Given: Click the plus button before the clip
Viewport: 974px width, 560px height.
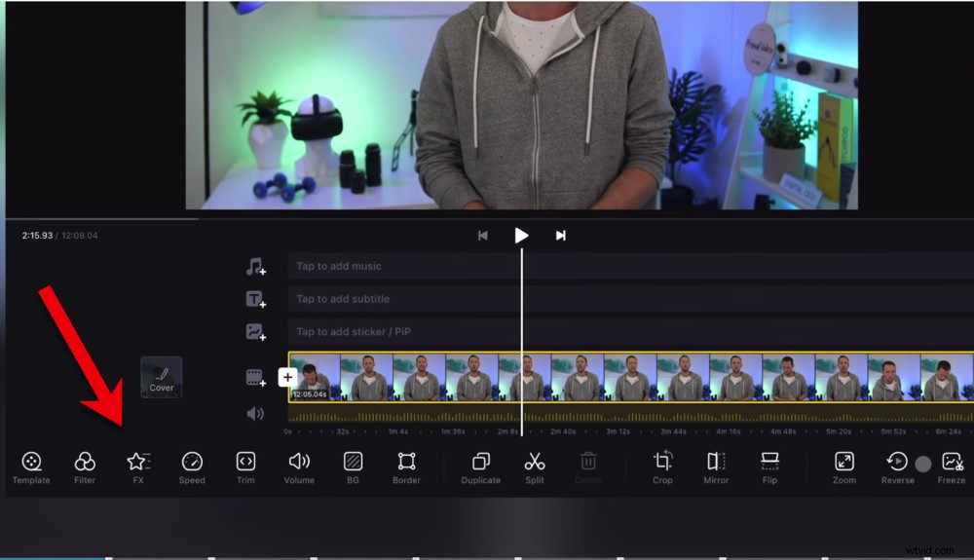Looking at the screenshot, I should tap(287, 377).
